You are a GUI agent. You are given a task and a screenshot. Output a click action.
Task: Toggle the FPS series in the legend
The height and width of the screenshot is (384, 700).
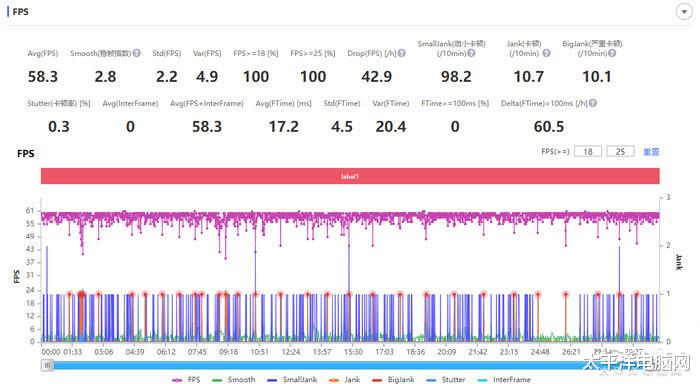186,380
